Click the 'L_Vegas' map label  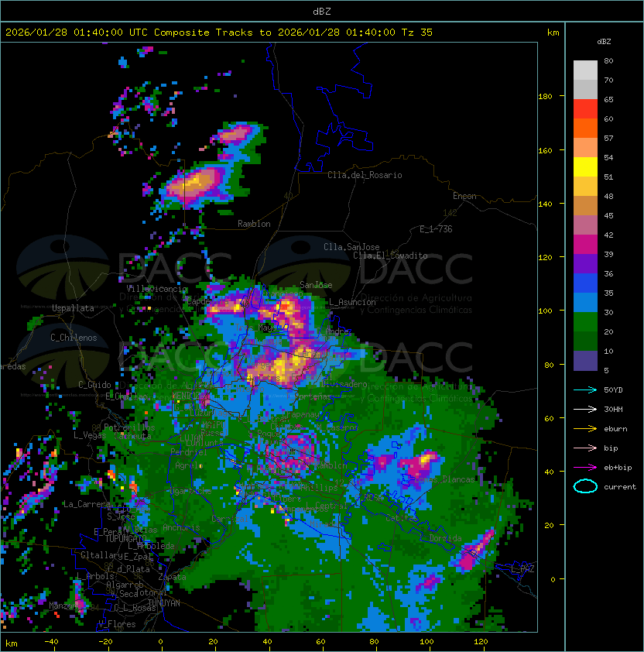coord(89,435)
